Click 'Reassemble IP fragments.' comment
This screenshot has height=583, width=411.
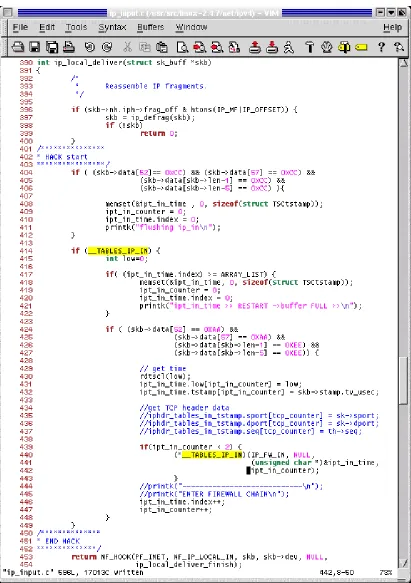point(155,86)
